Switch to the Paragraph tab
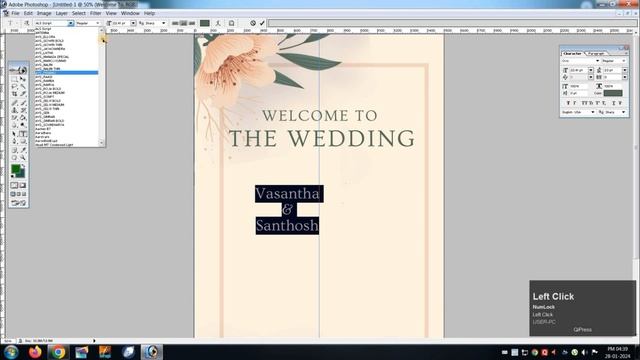The width and height of the screenshot is (640, 360). pyautogui.click(x=596, y=53)
